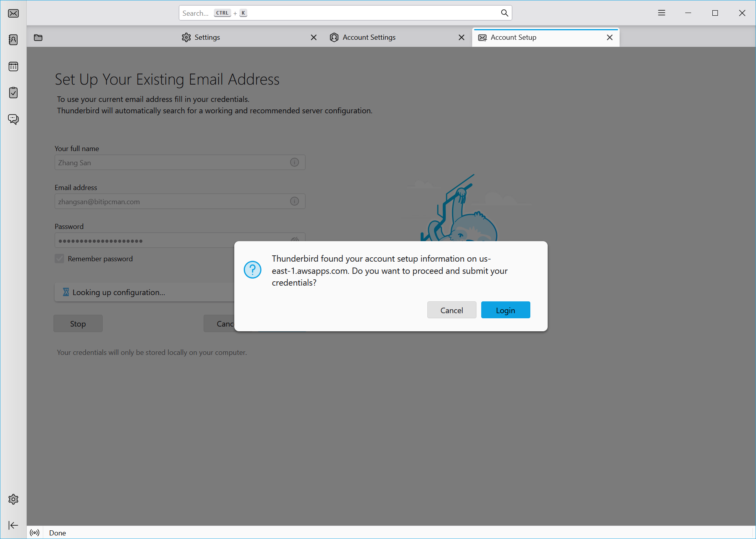Screen dimensions: 756x539
Task: Click the Done status bar text
Action: click(x=57, y=533)
